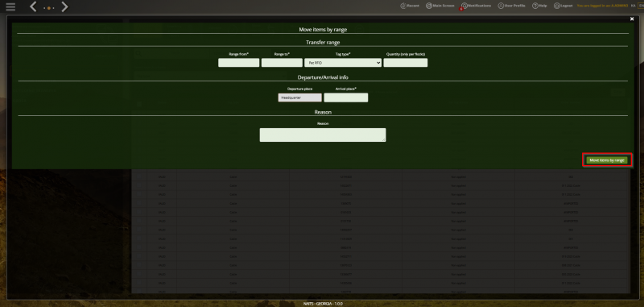Switch language to EN

[641, 6]
